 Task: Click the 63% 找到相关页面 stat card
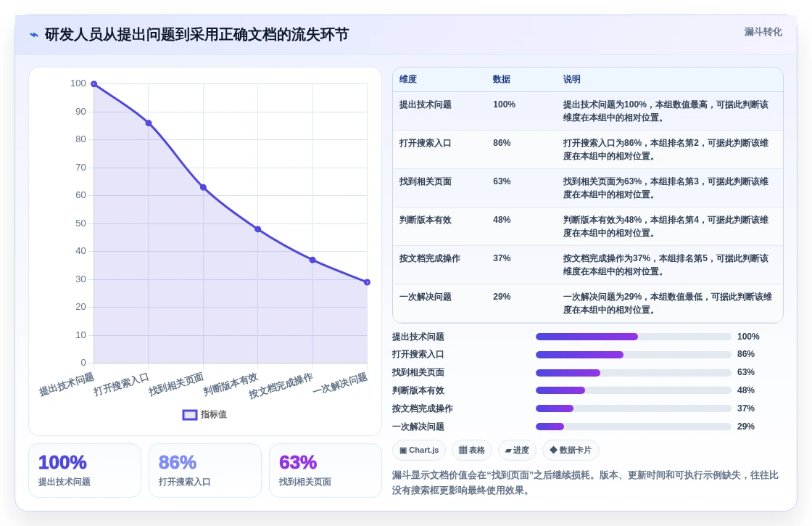326,470
